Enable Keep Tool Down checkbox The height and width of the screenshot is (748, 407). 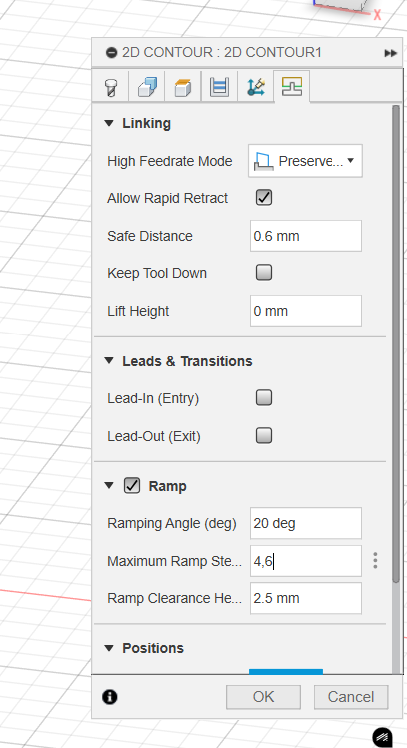pyautogui.click(x=264, y=272)
